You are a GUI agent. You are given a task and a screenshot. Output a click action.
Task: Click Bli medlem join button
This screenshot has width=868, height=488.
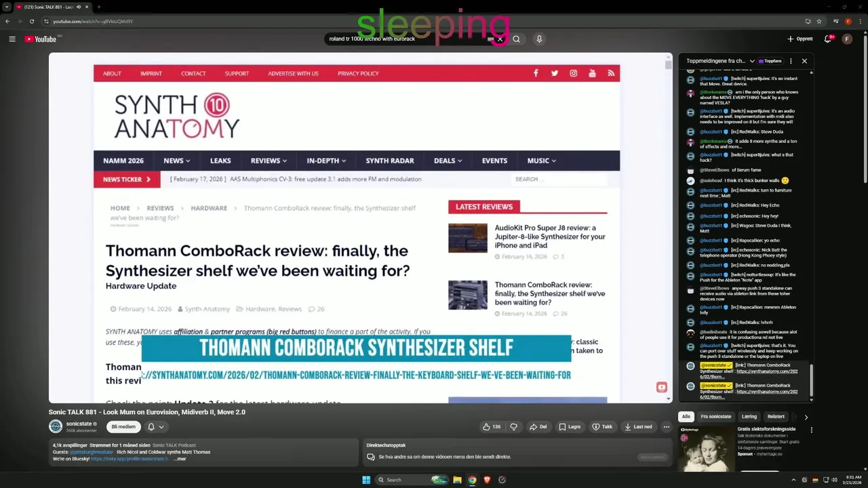coord(123,427)
